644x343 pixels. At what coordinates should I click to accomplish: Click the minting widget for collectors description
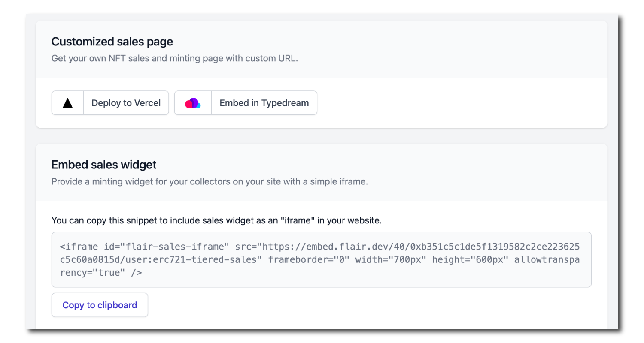point(210,181)
